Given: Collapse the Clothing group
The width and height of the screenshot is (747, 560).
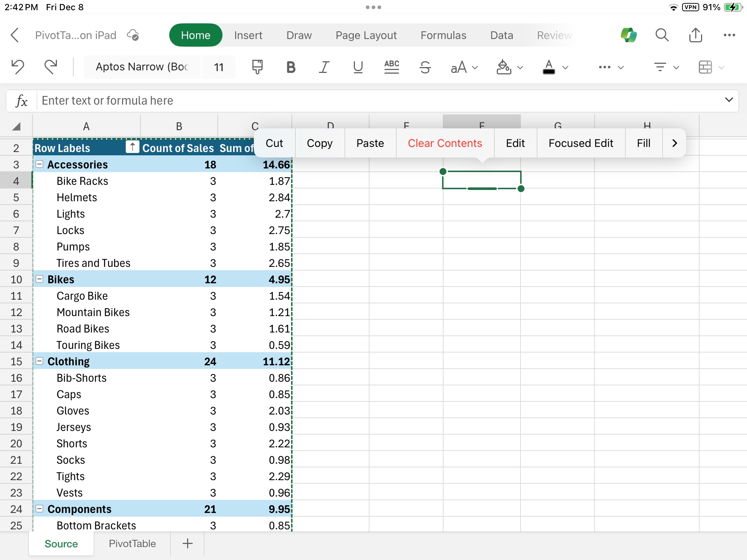Looking at the screenshot, I should pyautogui.click(x=40, y=361).
